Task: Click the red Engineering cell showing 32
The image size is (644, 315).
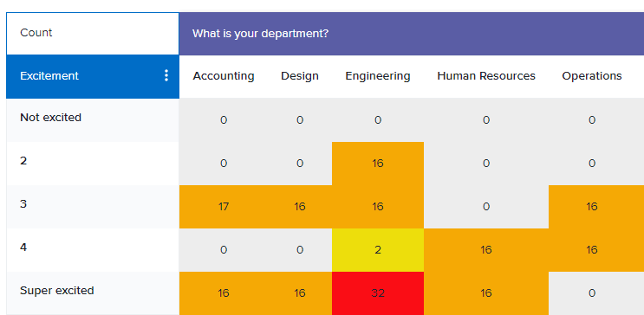Action: [378, 293]
